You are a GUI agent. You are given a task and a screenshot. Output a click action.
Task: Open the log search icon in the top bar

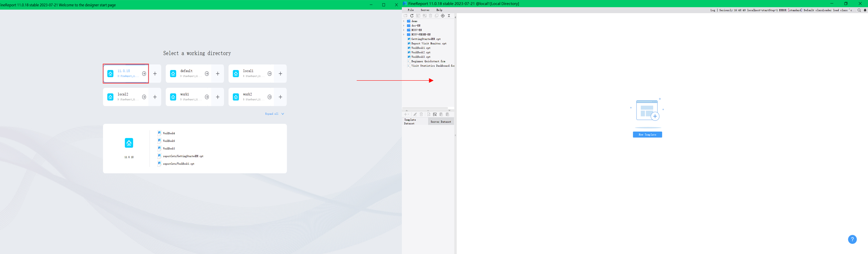pos(859,10)
